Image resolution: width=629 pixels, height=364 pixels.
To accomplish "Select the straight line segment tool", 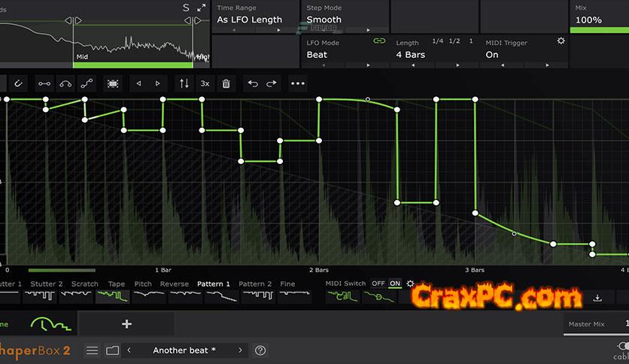I will [x=44, y=83].
